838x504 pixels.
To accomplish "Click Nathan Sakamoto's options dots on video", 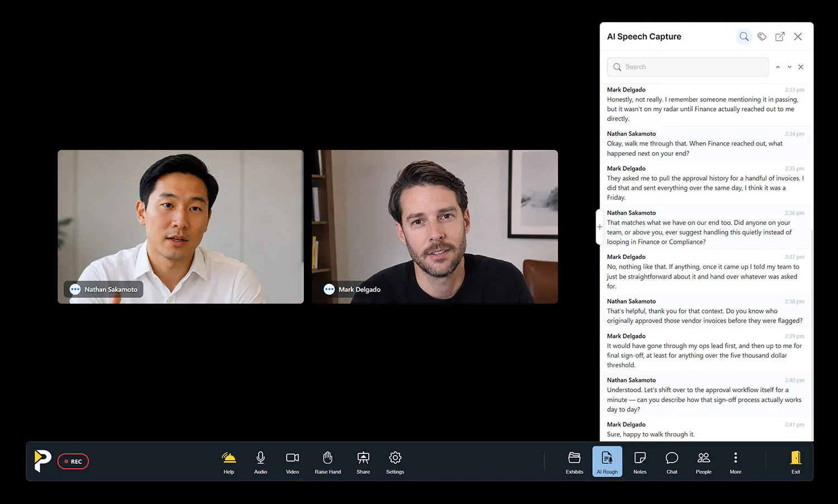I will 75,289.
